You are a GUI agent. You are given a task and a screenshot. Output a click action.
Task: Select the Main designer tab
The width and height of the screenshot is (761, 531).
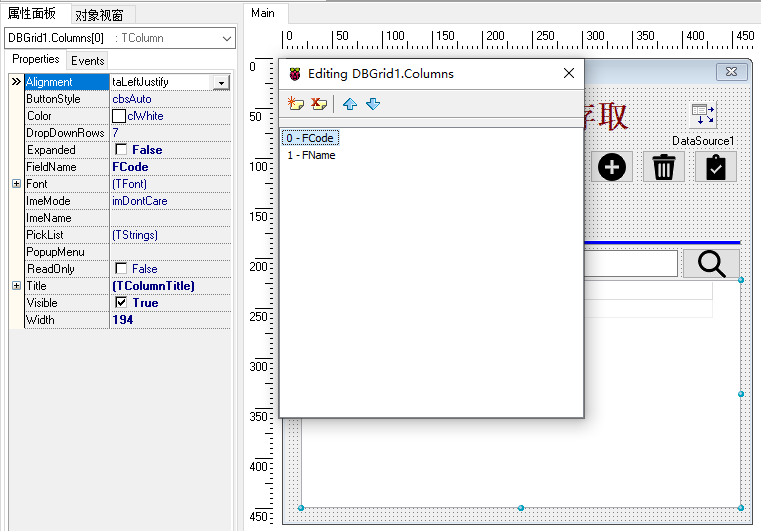click(x=263, y=13)
